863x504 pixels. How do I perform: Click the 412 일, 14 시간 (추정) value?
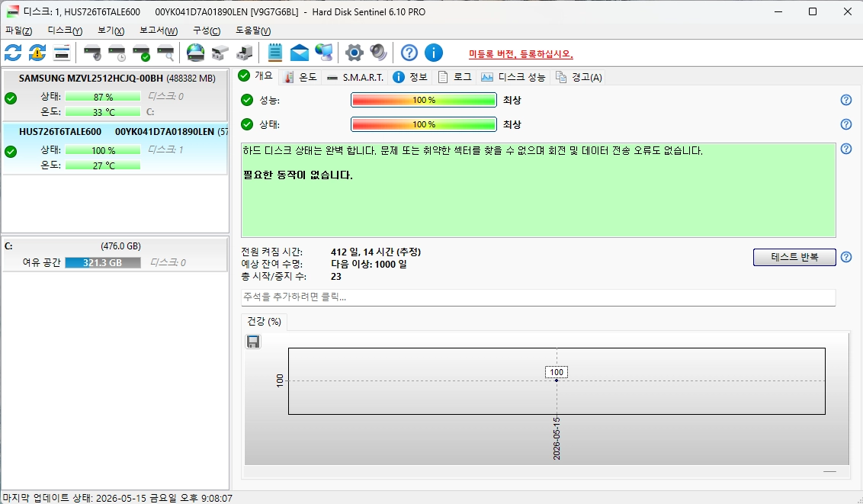click(x=376, y=252)
